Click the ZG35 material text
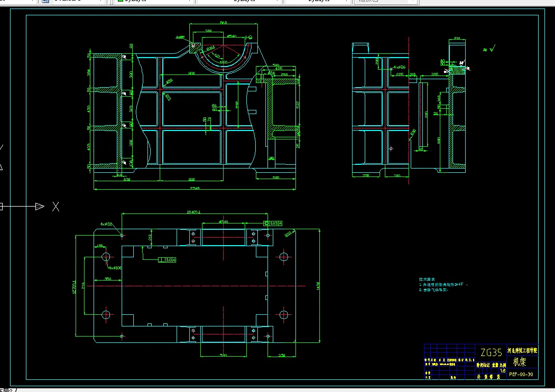555x392 pixels. tap(491, 352)
